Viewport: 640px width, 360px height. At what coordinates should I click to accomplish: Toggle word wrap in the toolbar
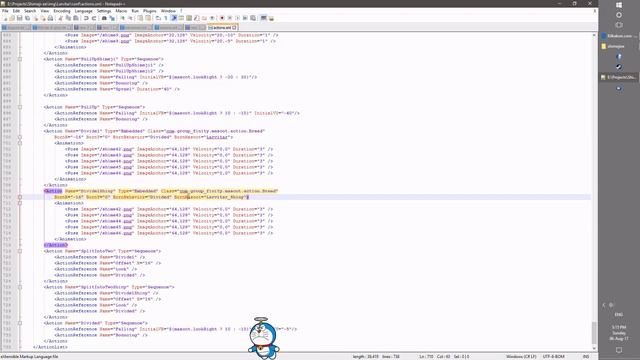(158, 18)
